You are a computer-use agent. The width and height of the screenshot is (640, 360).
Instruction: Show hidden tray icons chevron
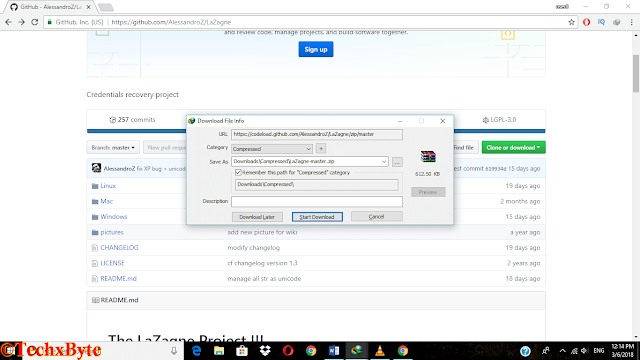tap(562, 351)
